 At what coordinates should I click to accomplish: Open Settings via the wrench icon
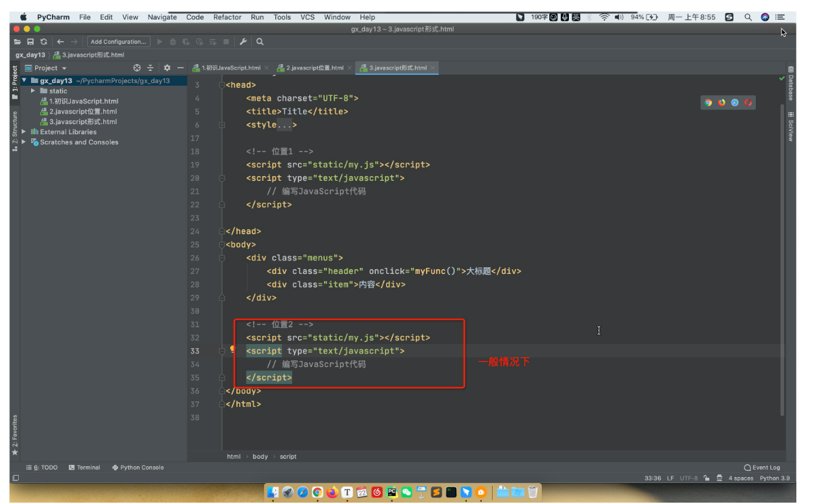244,42
